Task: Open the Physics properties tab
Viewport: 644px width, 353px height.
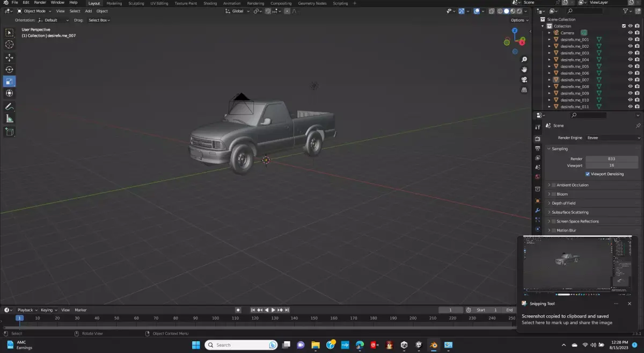Action: coord(538,229)
